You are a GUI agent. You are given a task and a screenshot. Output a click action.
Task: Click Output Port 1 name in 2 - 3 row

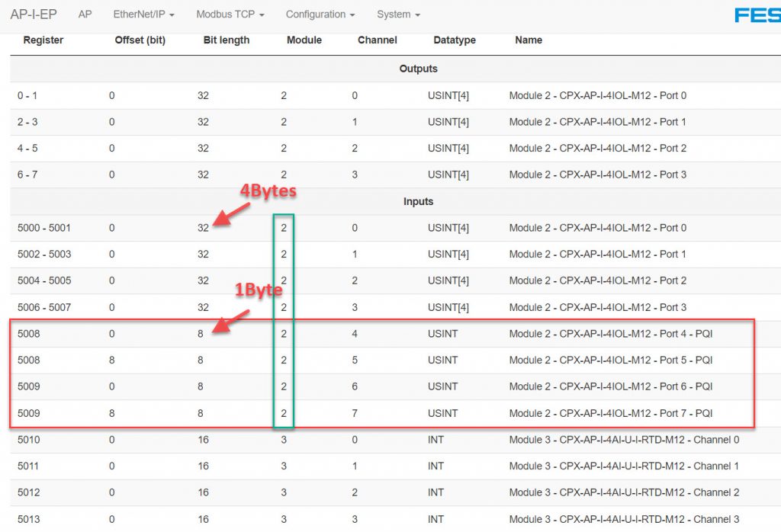pos(597,122)
